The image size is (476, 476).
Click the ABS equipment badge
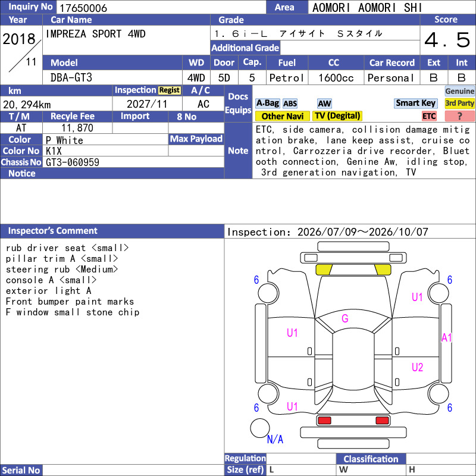tap(290, 104)
